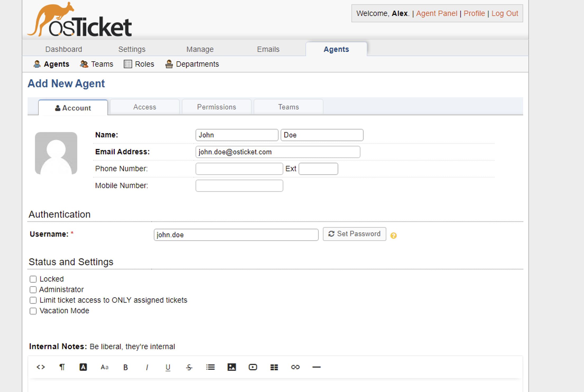Insert video into internal notes

click(253, 367)
